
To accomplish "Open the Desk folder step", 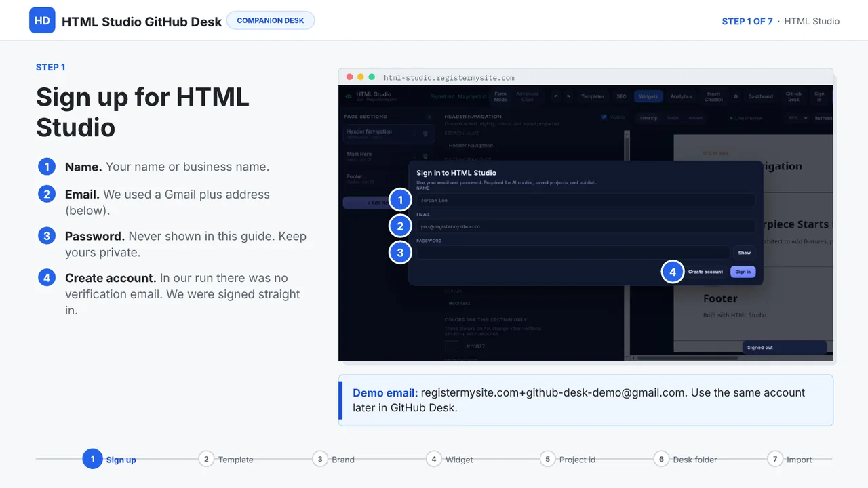I will click(x=686, y=459).
